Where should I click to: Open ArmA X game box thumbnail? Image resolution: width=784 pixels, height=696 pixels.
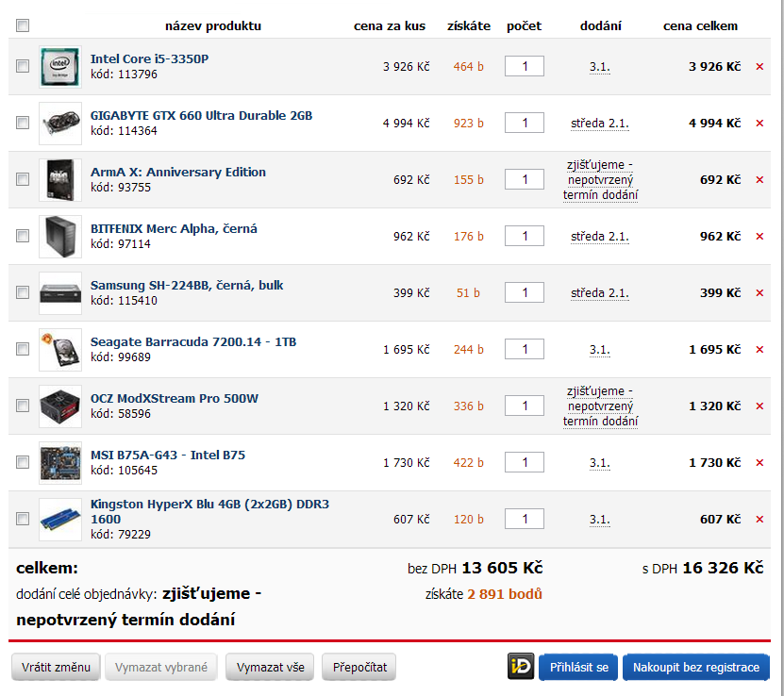60,179
